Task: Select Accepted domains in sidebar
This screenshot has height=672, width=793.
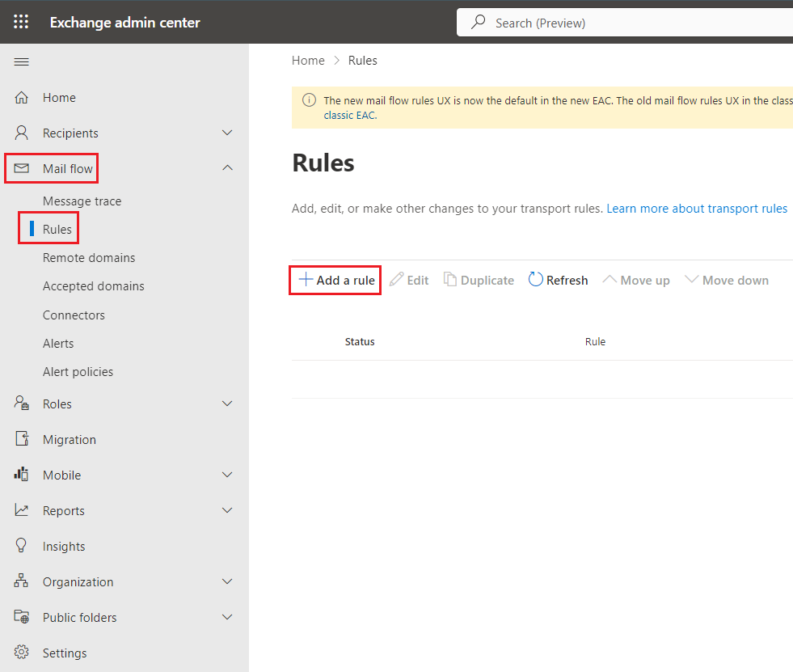Action: 93,286
